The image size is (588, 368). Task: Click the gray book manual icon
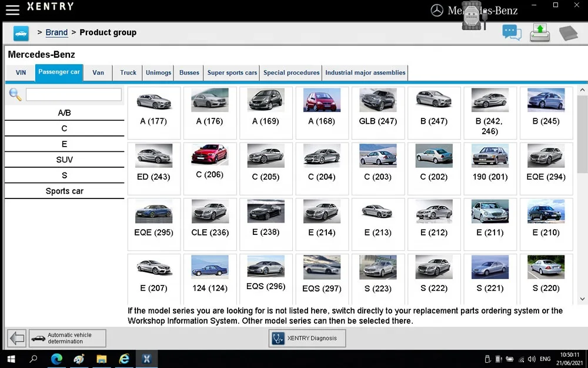pyautogui.click(x=568, y=34)
